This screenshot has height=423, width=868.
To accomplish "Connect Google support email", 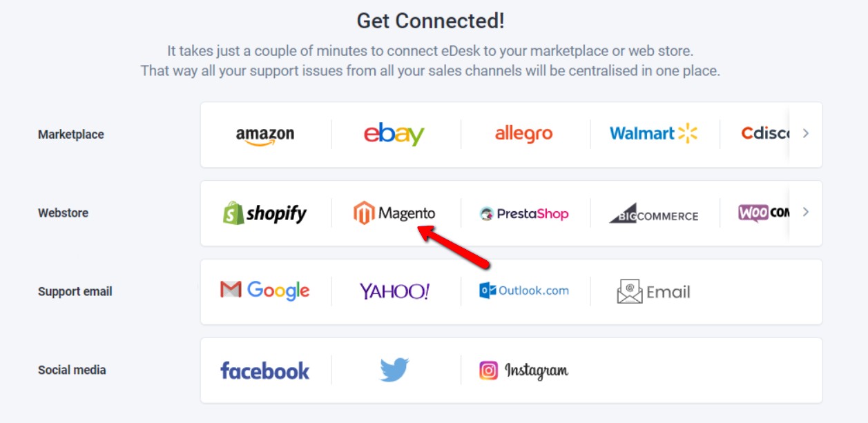I will 265,291.
